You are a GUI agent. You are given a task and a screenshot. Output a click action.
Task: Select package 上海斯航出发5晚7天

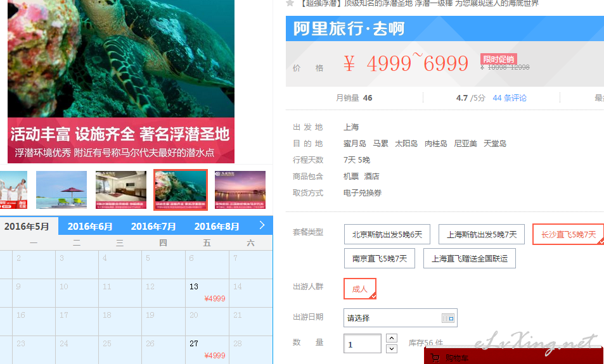tap(482, 234)
